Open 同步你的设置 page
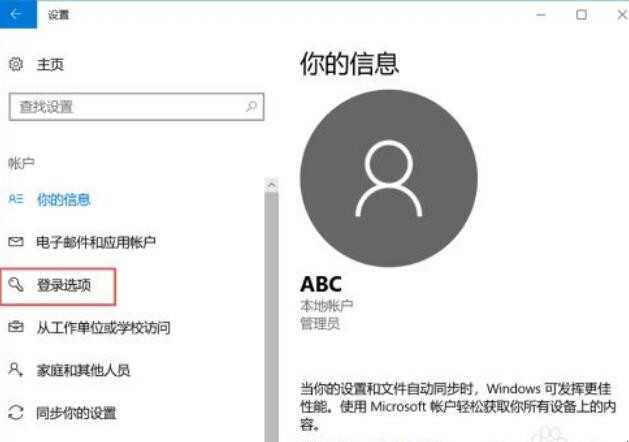This screenshot has width=629, height=442. tap(76, 413)
